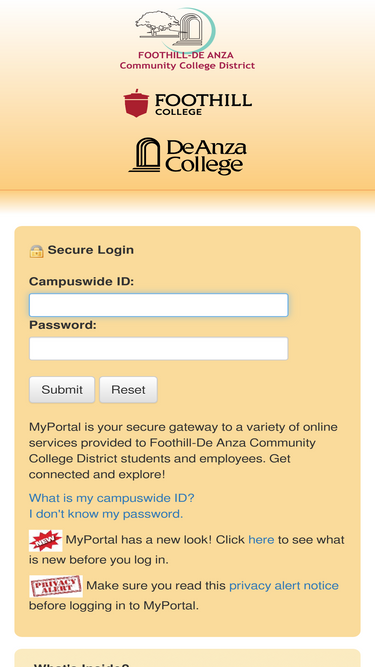Click the Secure Login heading text
375x667 pixels.
pos(91,250)
